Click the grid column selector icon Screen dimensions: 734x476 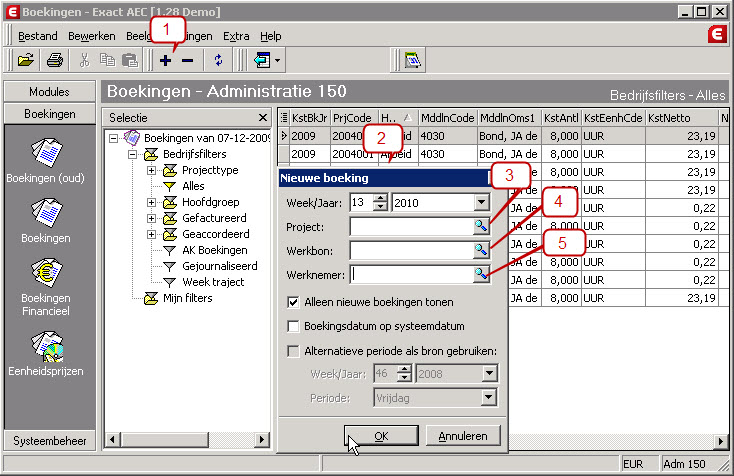(x=284, y=117)
